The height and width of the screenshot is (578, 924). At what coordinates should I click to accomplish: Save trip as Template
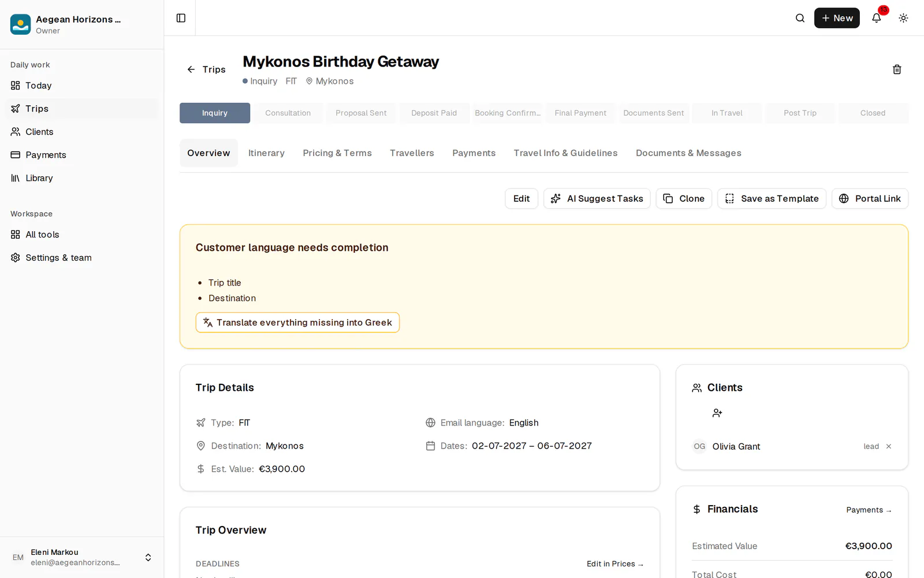tap(772, 199)
